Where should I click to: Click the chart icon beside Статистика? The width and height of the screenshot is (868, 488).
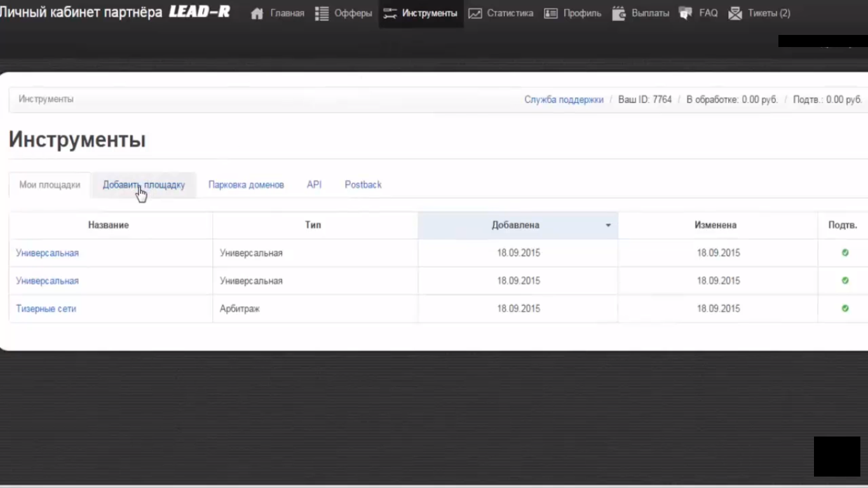pos(475,13)
